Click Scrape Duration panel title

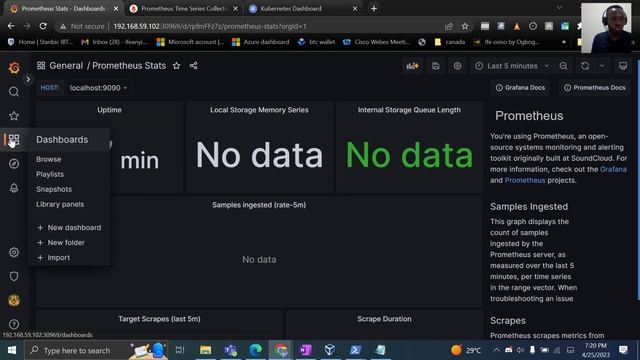(x=384, y=319)
